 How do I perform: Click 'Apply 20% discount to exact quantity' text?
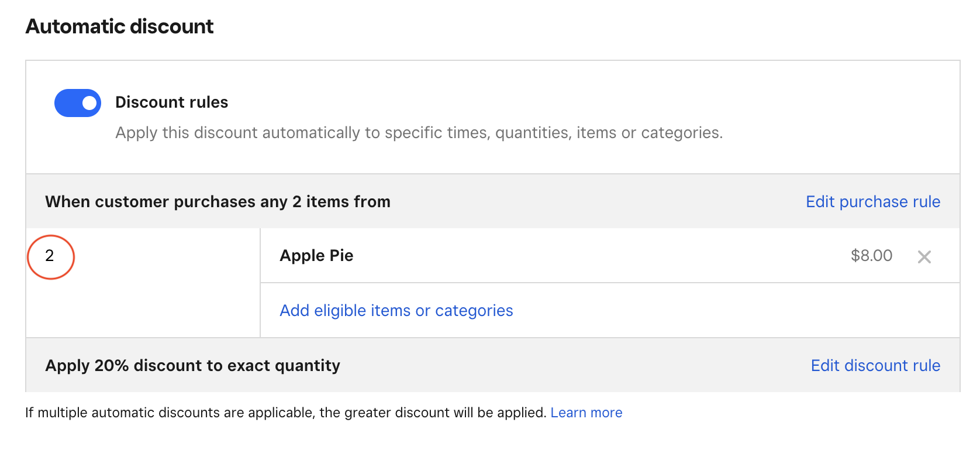pyautogui.click(x=192, y=366)
